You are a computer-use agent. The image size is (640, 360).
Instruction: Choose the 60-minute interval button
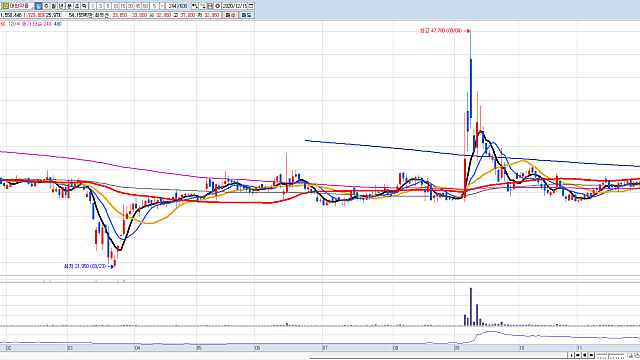[x=145, y=6]
